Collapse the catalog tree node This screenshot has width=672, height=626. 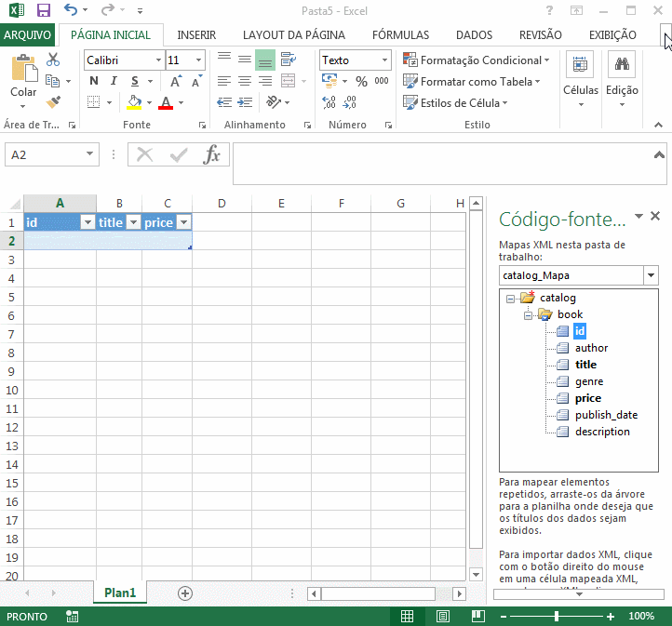pos(510,299)
